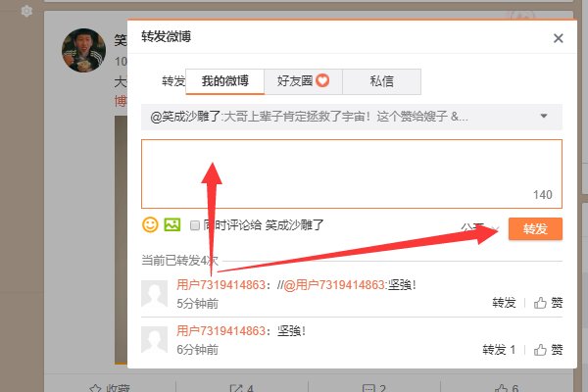Switch to the 私信 tab
The height and width of the screenshot is (392, 588).
pyautogui.click(x=381, y=81)
